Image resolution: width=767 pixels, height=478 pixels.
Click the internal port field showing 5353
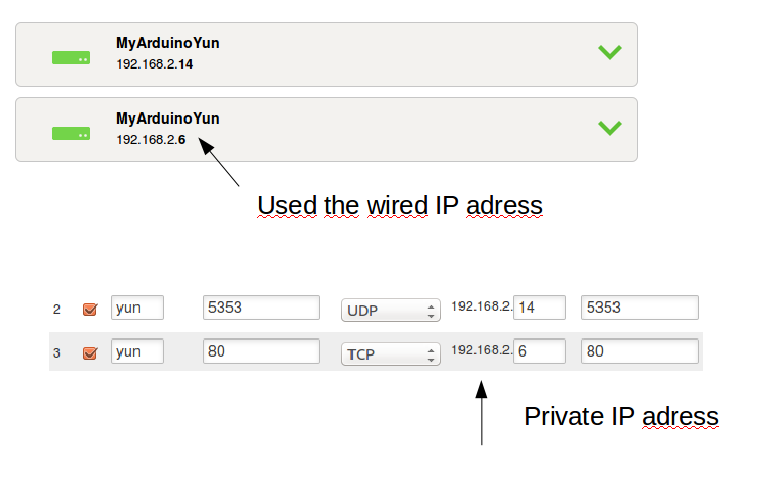point(639,308)
